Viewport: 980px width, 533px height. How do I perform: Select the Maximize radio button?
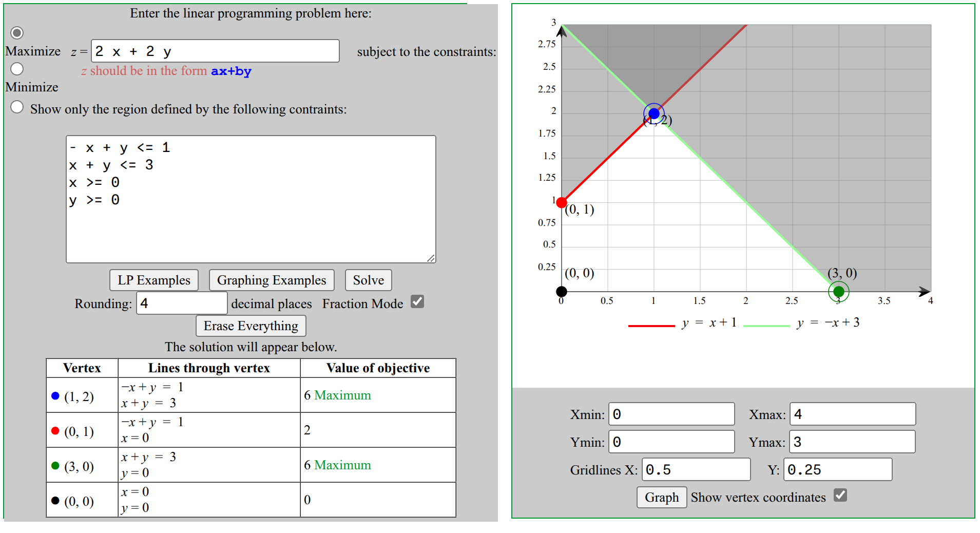click(17, 33)
